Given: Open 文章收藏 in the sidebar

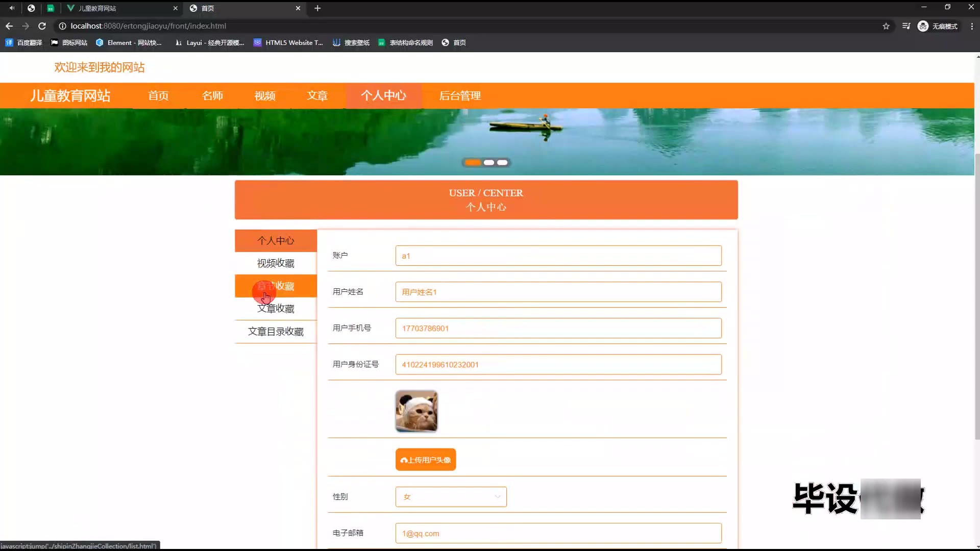Looking at the screenshot, I should coord(276,309).
